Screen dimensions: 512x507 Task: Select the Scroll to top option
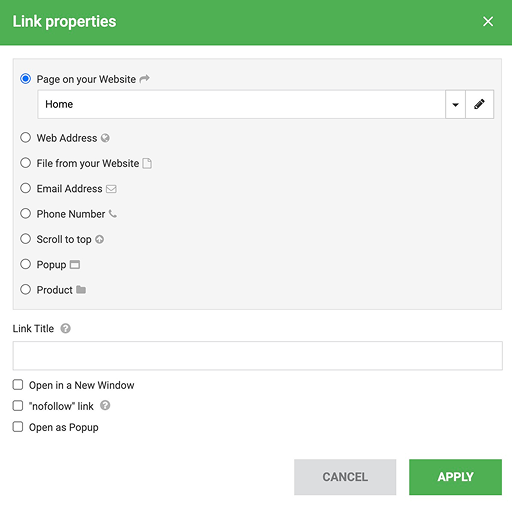26,239
